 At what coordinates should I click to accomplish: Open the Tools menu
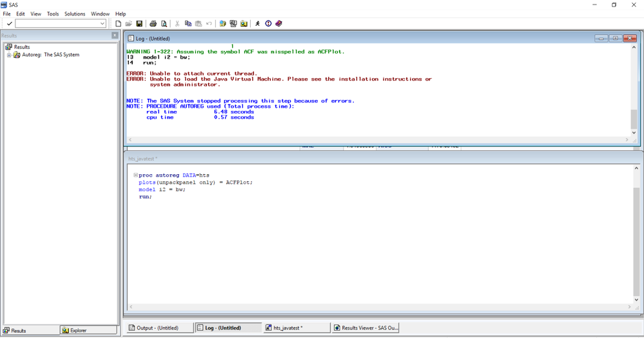pos(53,14)
